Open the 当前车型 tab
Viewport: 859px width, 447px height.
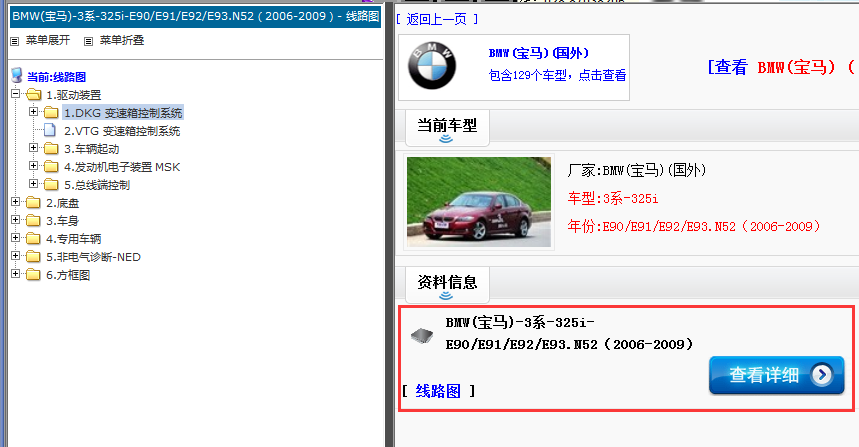(x=447, y=126)
